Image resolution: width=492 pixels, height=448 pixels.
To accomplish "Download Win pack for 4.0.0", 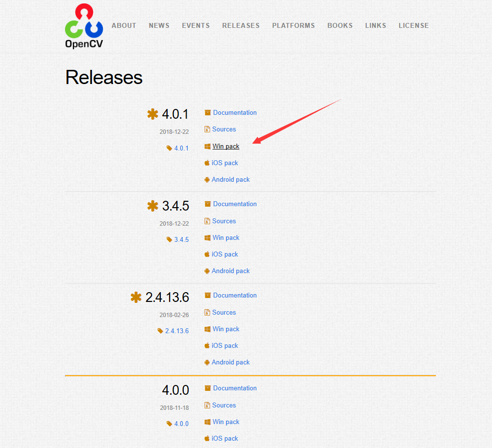I will pos(226,422).
